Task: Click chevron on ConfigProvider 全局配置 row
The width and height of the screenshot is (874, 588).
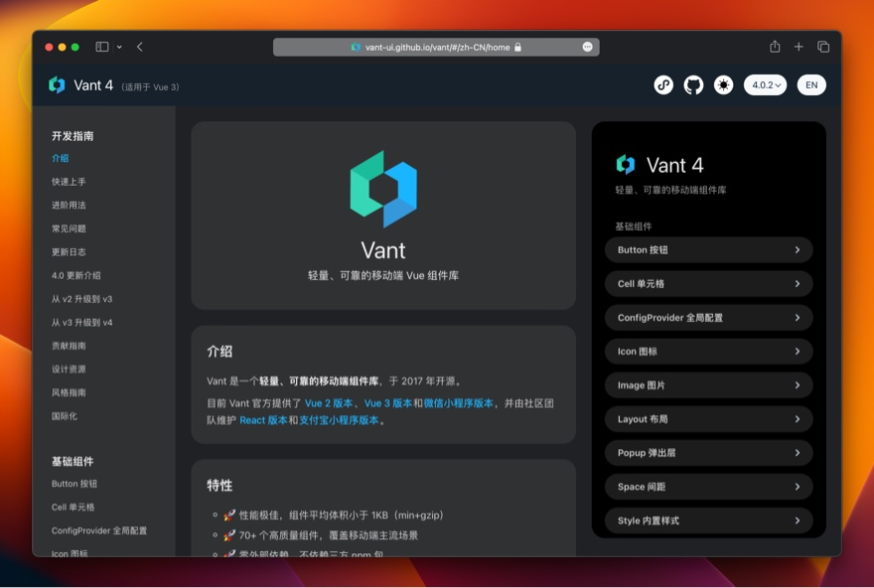Action: click(798, 318)
